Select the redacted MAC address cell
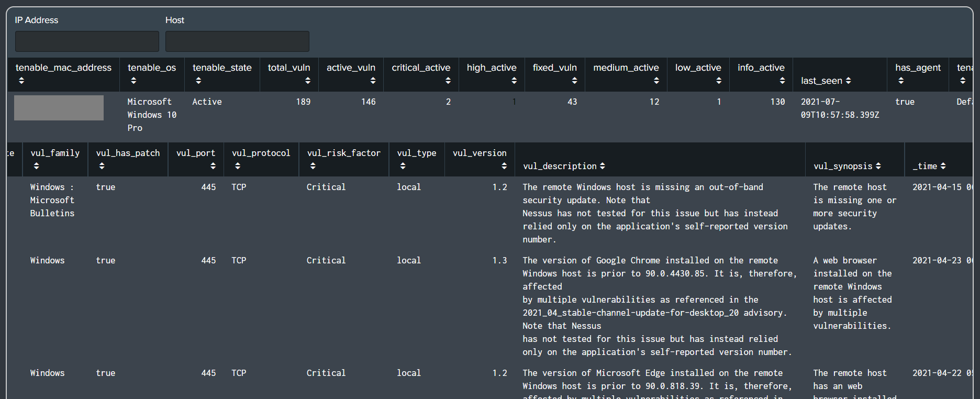The height and width of the screenshot is (399, 980). pyautogui.click(x=59, y=108)
